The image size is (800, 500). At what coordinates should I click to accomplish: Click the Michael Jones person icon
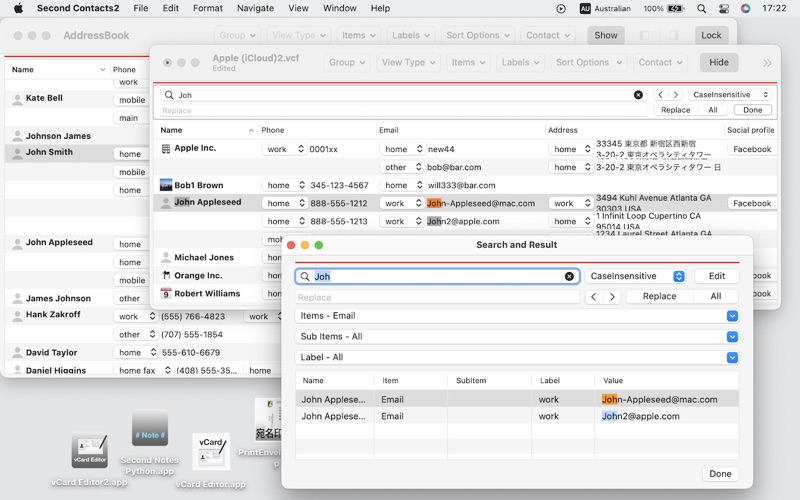[x=166, y=257]
